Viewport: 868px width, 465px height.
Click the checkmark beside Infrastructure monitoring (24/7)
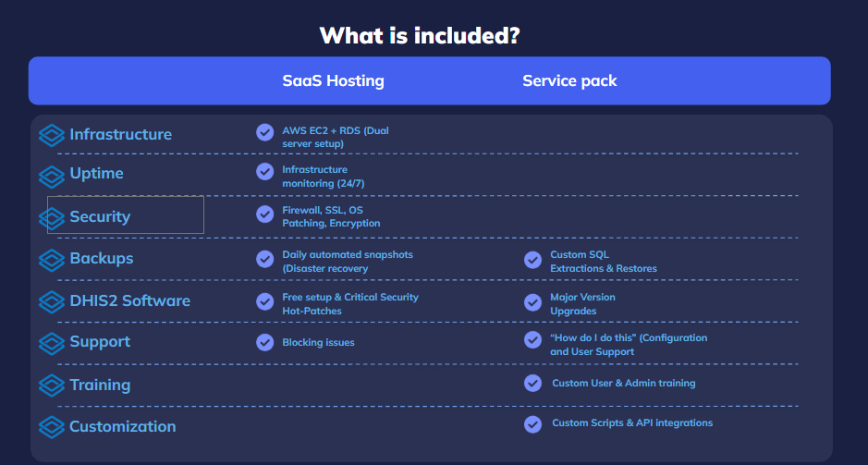point(265,171)
